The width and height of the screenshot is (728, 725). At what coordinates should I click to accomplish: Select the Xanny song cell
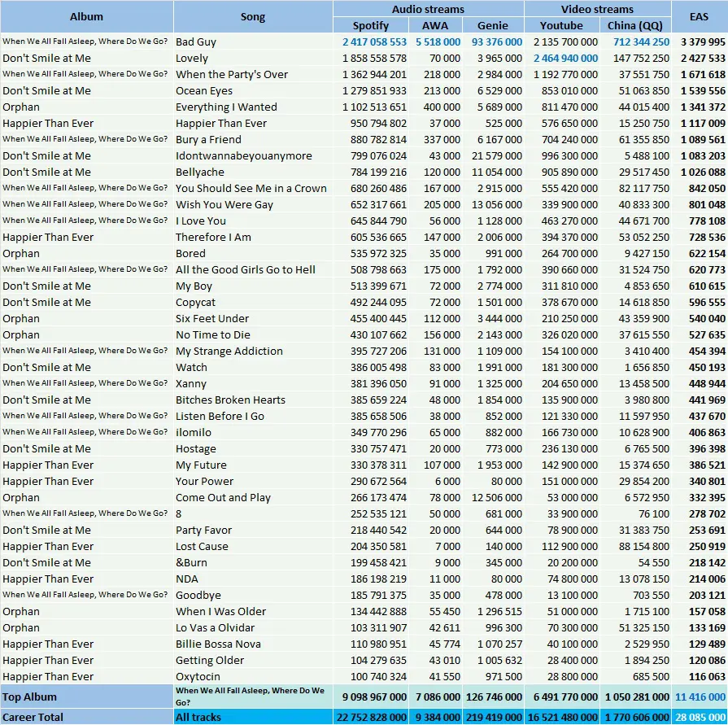coord(253,383)
